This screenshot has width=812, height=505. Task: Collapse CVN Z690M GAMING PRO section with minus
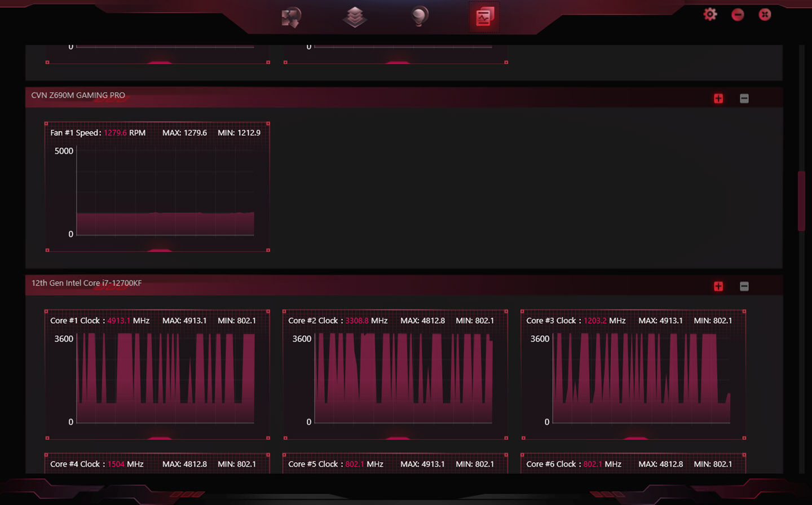[744, 98]
